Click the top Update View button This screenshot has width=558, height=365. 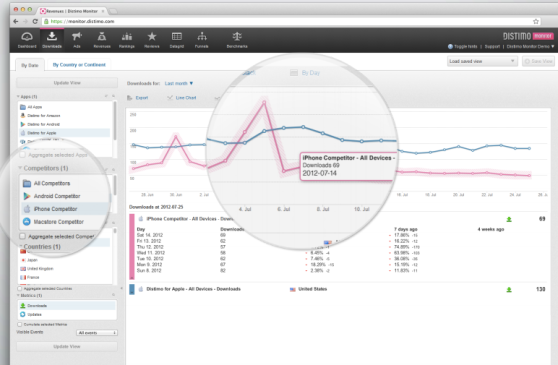67,83
